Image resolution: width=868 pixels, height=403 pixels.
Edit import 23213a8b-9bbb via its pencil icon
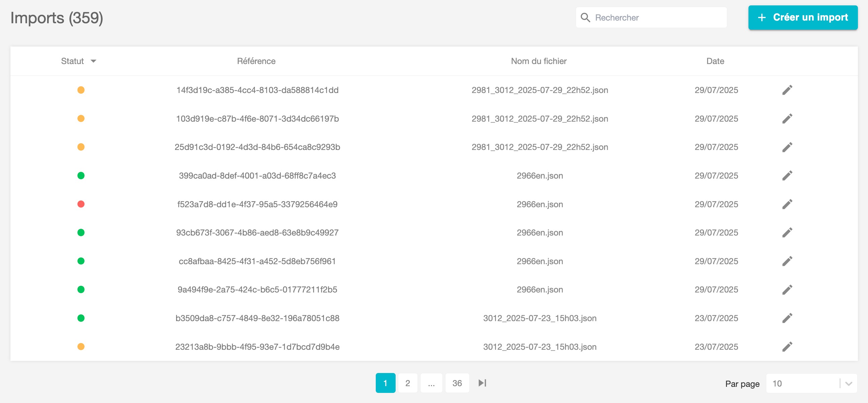(x=787, y=347)
